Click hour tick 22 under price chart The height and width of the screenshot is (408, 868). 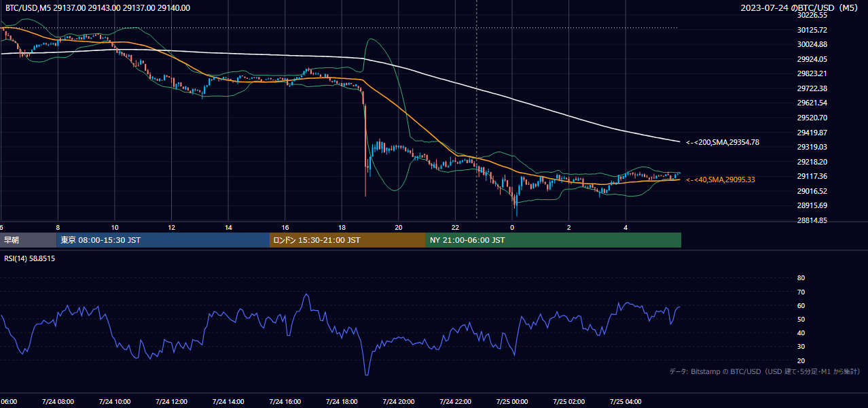tap(455, 228)
